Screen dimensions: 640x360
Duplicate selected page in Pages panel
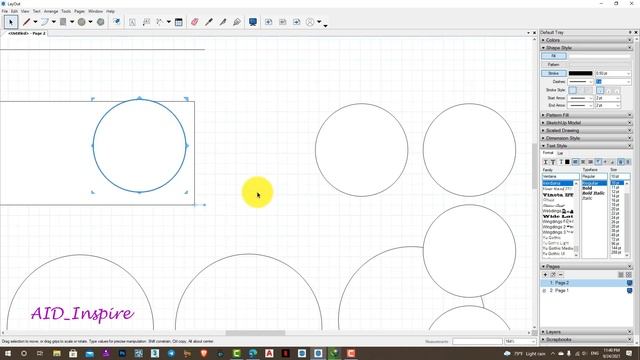tap(553, 275)
